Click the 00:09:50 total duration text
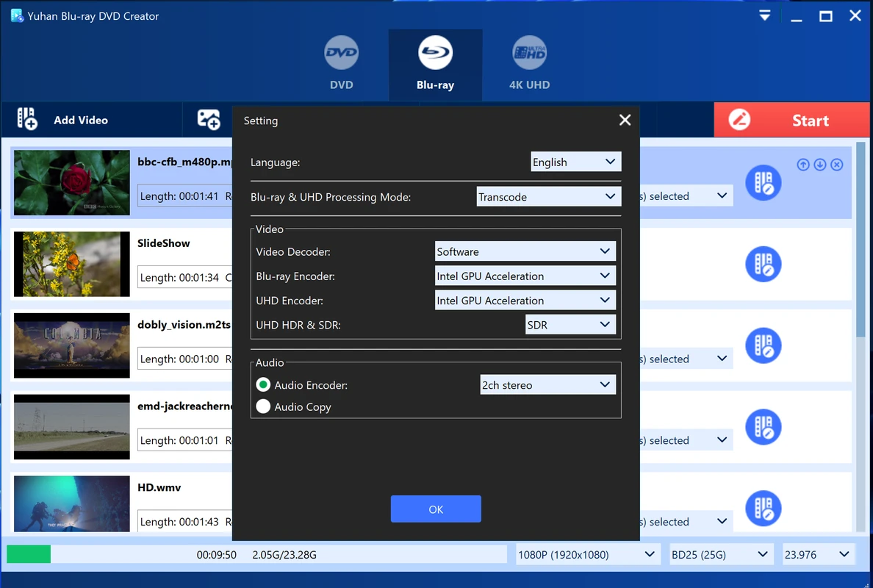The width and height of the screenshot is (873, 588). (x=217, y=555)
